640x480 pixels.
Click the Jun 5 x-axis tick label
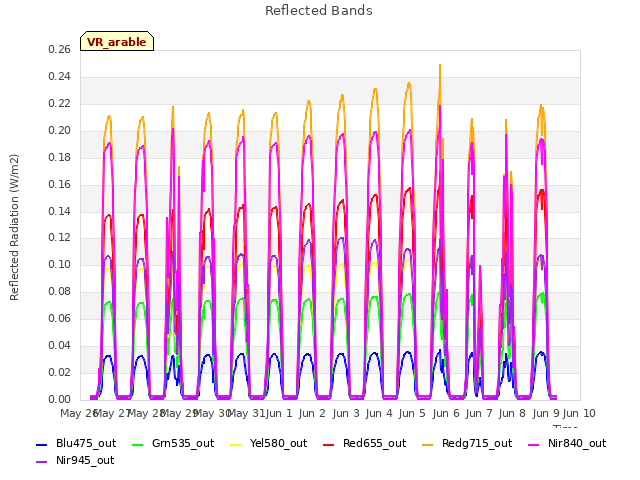[x=412, y=413]
